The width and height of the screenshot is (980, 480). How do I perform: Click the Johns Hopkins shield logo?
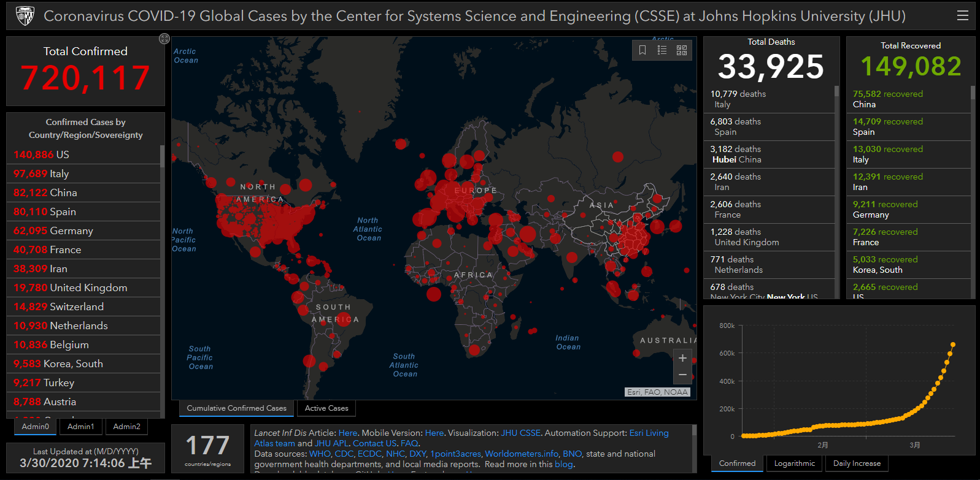(25, 15)
